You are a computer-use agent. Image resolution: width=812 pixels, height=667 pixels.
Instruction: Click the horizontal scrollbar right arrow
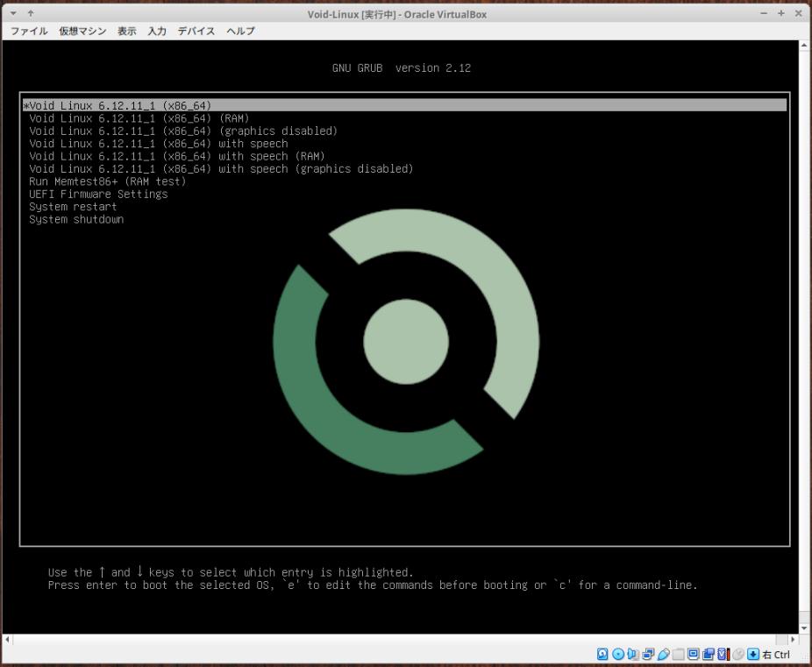pos(793,640)
